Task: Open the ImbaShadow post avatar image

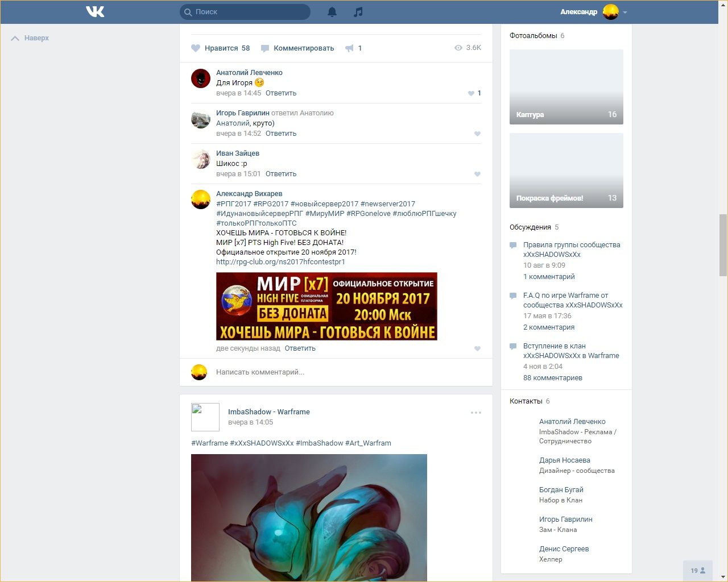Action: [205, 417]
